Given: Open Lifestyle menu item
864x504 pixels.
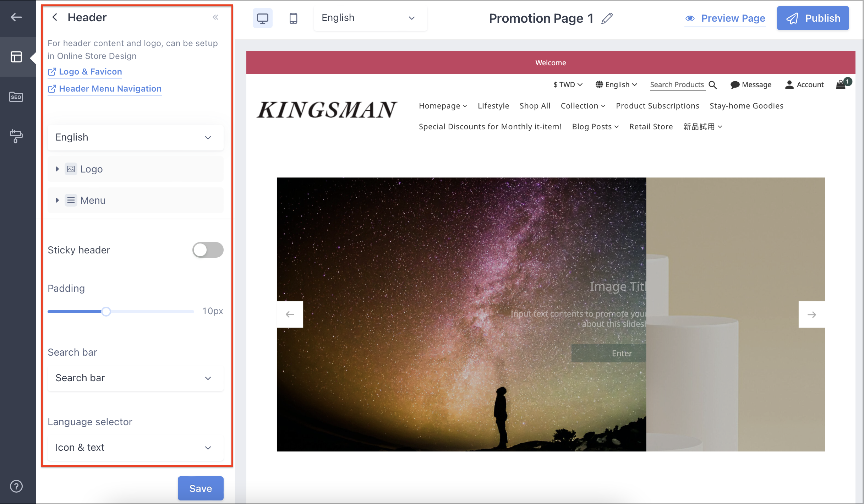Looking at the screenshot, I should (x=493, y=106).
